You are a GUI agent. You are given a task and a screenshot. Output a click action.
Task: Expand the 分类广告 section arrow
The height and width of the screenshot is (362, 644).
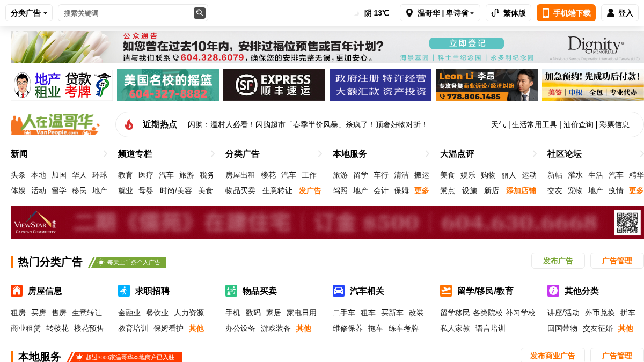[x=320, y=154]
